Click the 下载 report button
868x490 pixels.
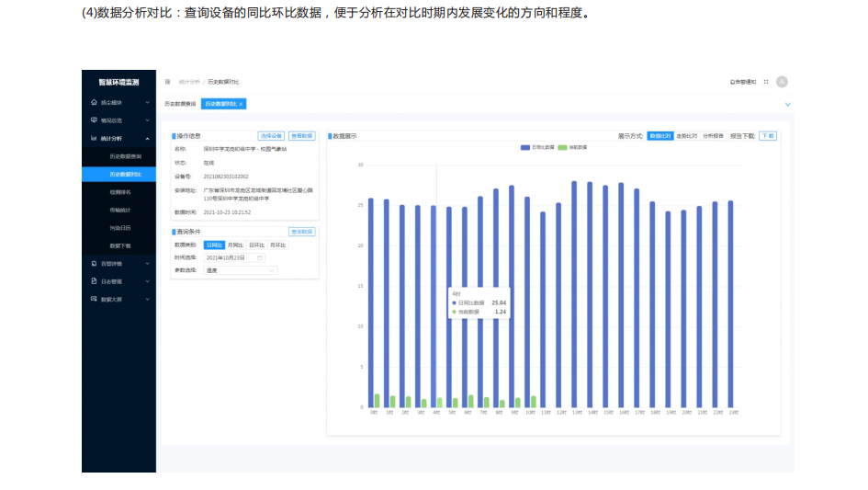(x=768, y=136)
